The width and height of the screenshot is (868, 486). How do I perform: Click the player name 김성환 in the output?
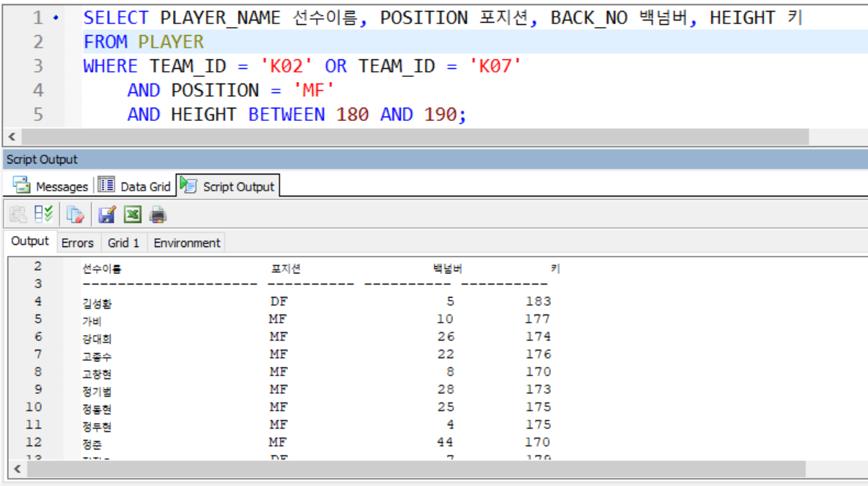point(97,303)
